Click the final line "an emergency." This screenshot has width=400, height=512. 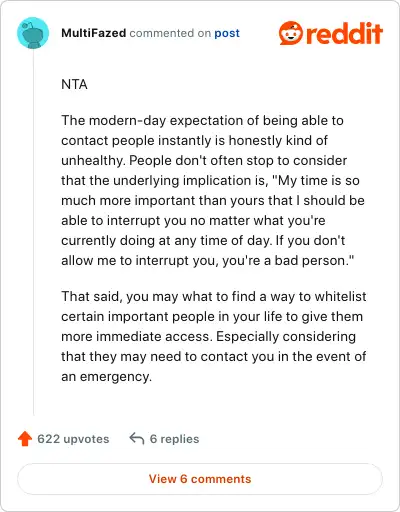pos(107,377)
